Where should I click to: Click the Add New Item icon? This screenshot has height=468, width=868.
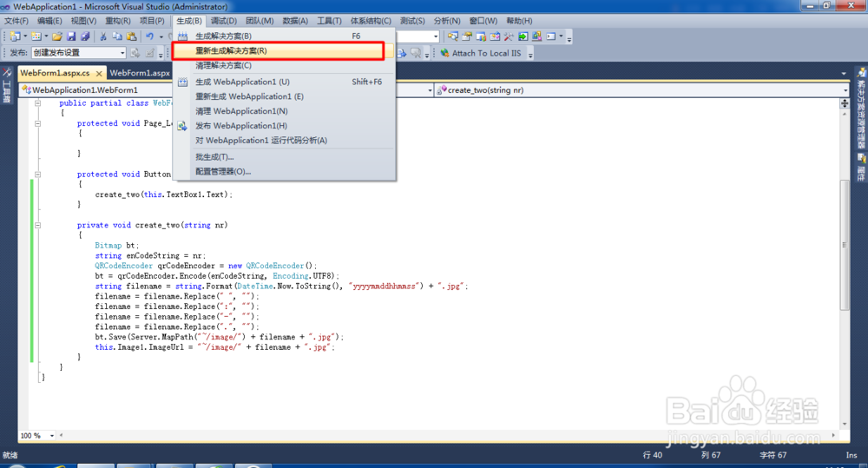36,36
